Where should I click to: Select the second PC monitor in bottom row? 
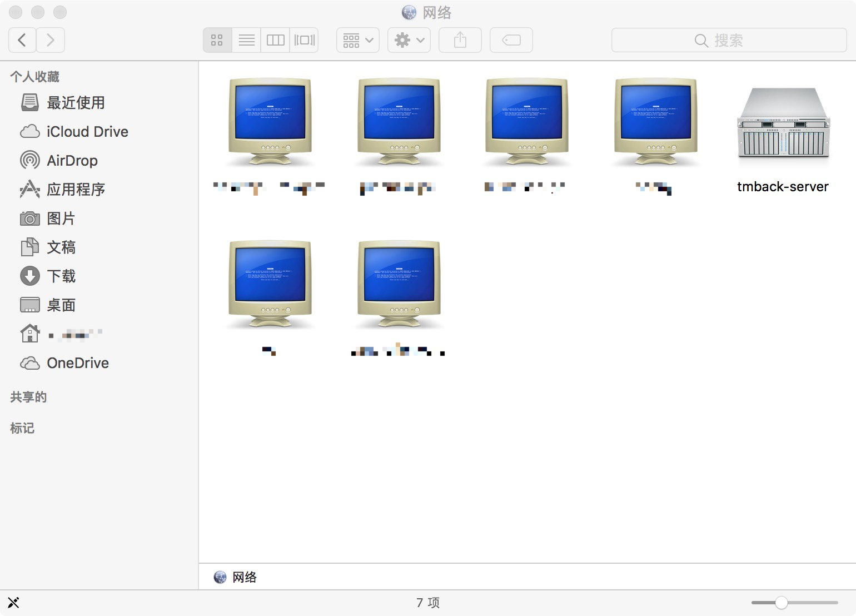399,285
